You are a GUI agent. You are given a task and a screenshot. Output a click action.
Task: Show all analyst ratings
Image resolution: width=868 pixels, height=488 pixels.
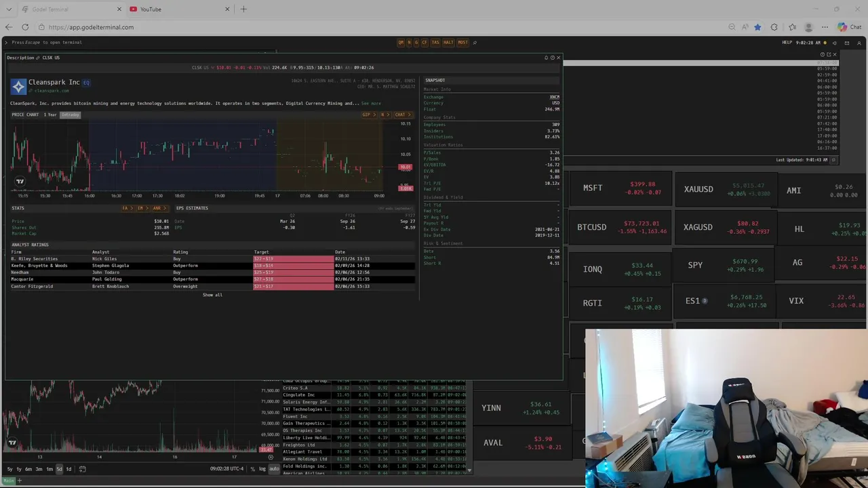[212, 295]
